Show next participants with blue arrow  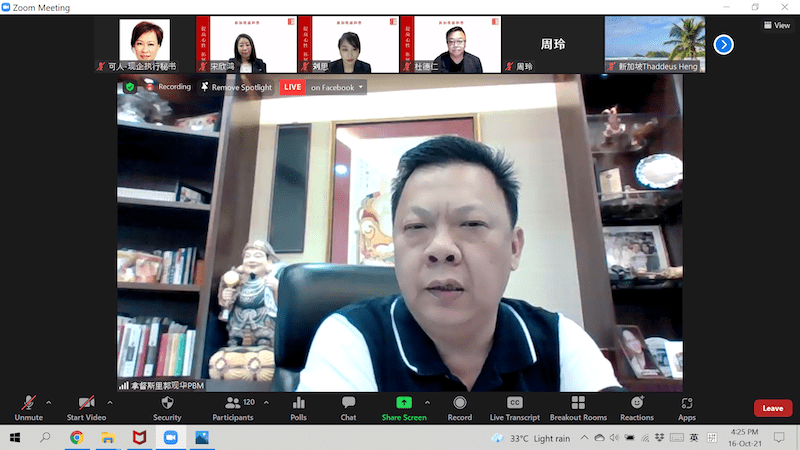724,44
